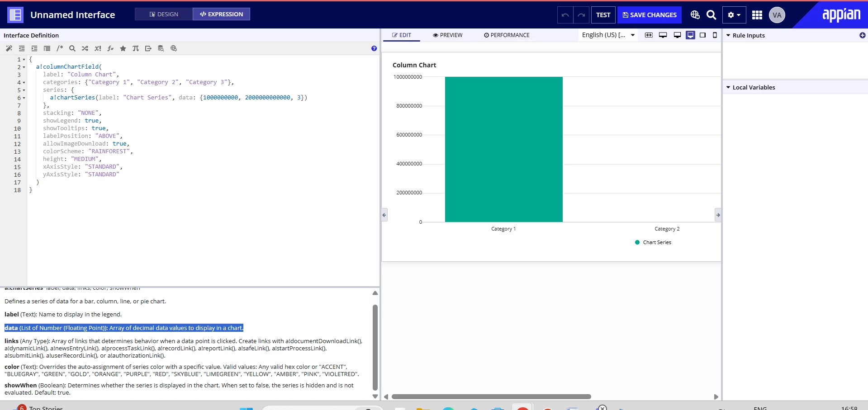868x410 pixels.
Task: Click the 'Unnamed Interface' title
Action: tap(73, 15)
